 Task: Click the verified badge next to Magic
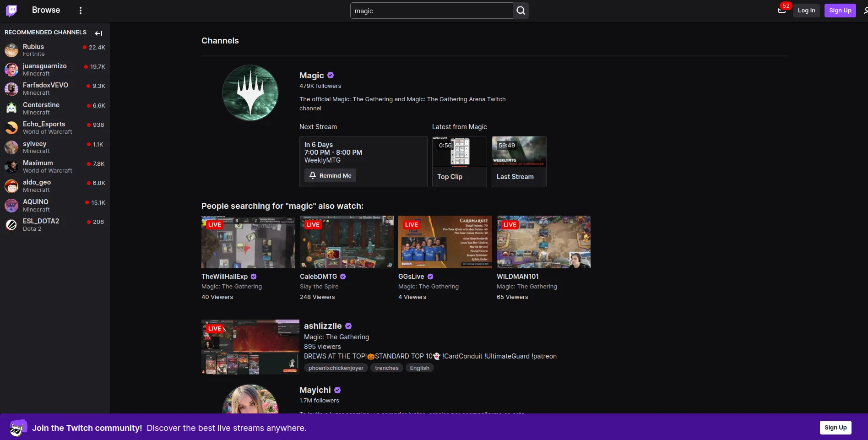[331, 76]
